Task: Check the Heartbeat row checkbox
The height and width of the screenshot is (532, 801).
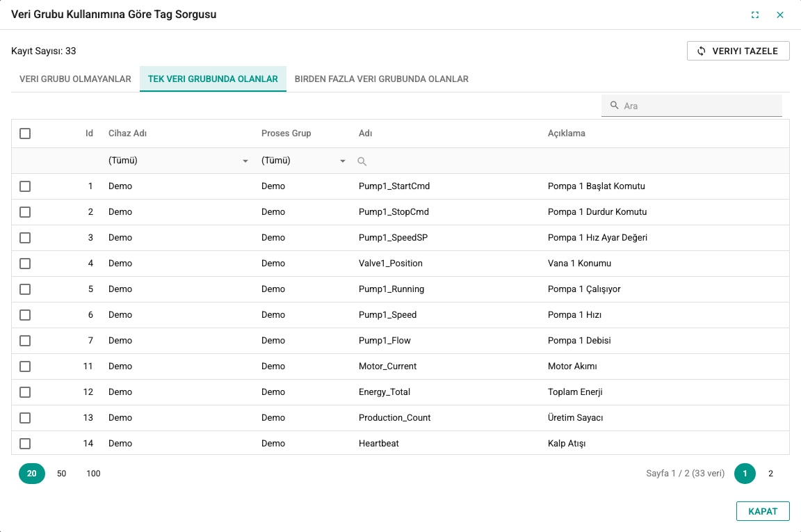Action: click(25, 444)
